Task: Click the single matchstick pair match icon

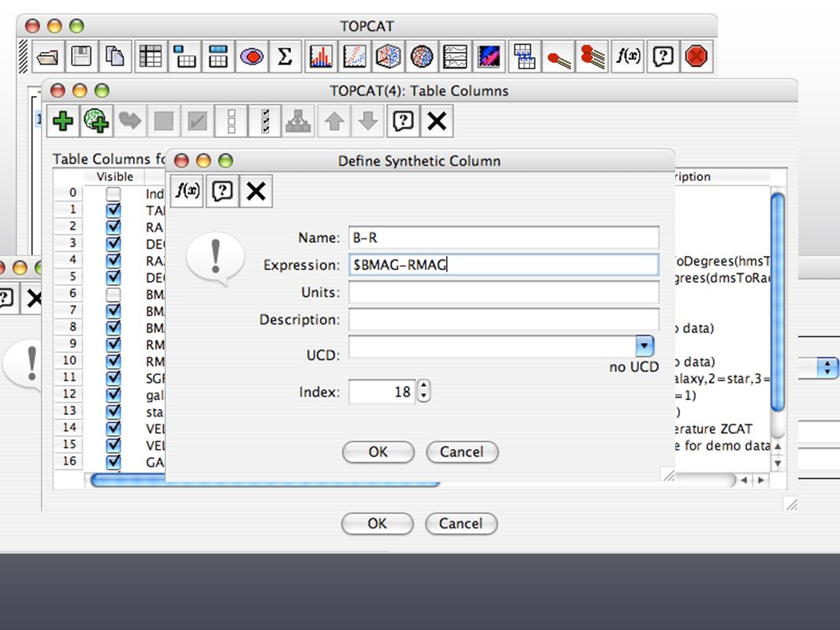Action: tap(558, 56)
